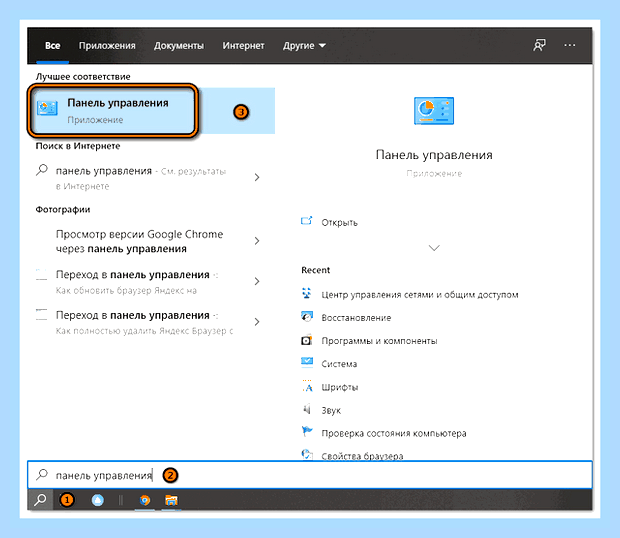Open Восстановление from Recent

tap(356, 318)
